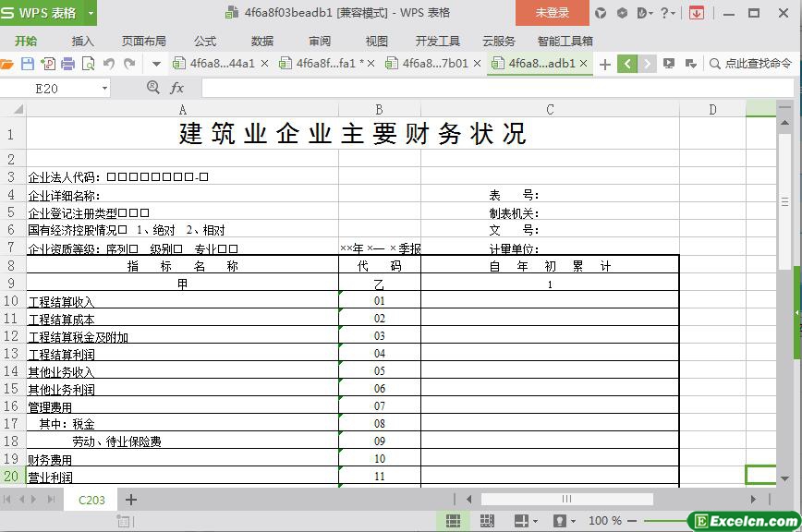Image resolution: width=802 pixels, height=532 pixels.
Task: Switch to normal view in status bar
Action: (453, 521)
